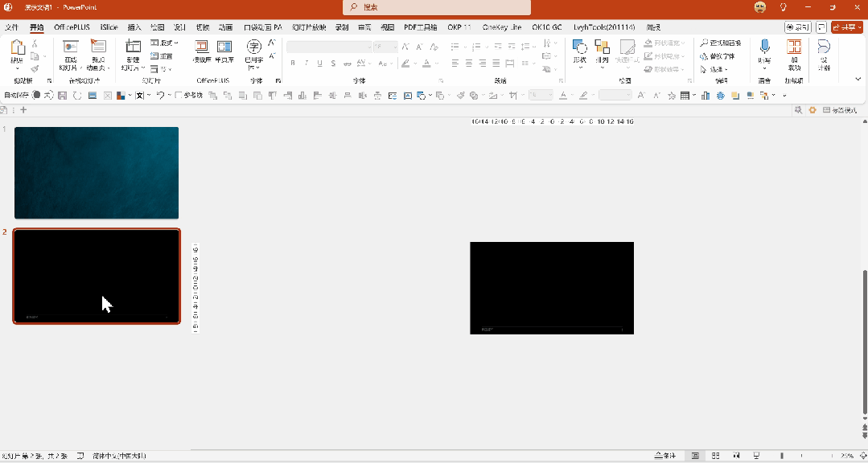Click the Undo arrow icon in quick access toolbar

pos(160,96)
